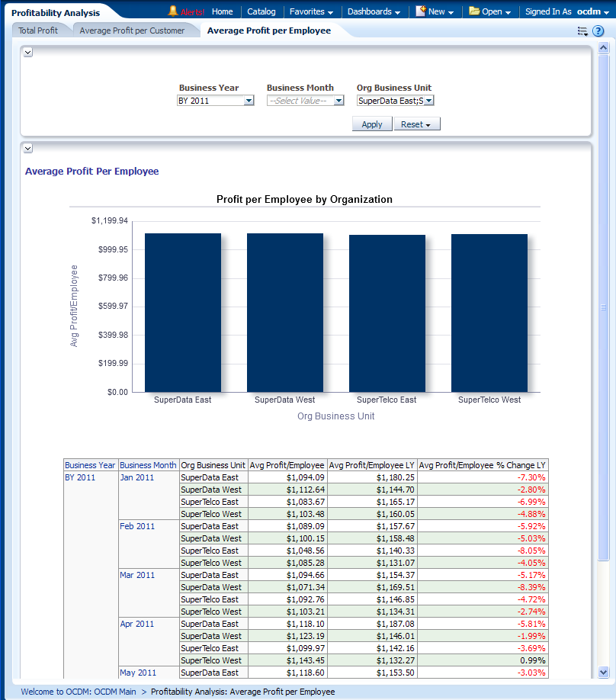Click the Alerts bell icon
Viewport: 616px width, 700px height.
[173, 11]
